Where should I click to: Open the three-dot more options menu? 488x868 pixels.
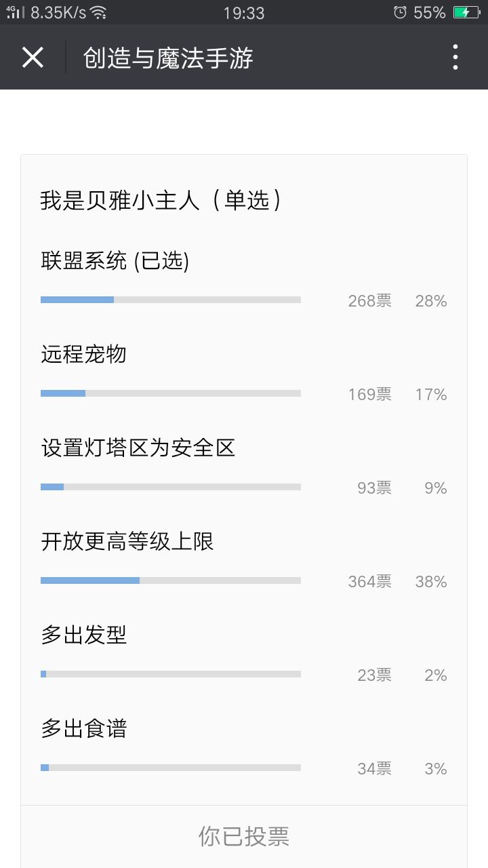click(455, 58)
